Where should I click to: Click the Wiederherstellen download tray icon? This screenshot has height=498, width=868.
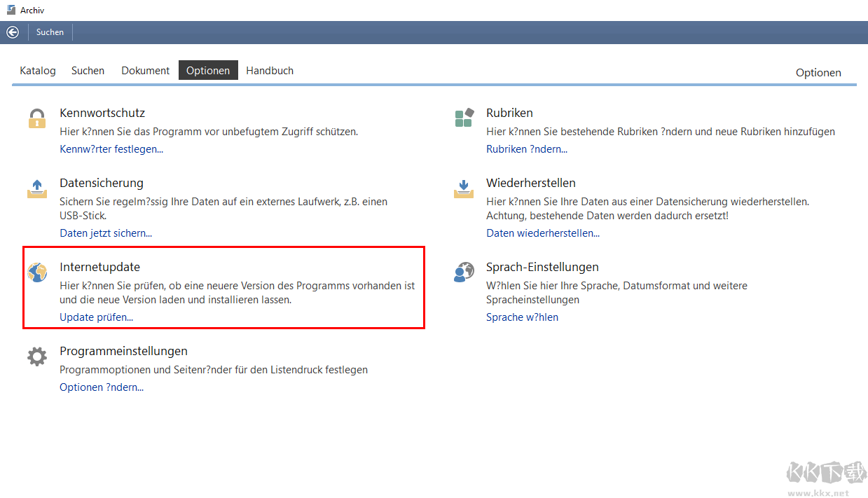click(464, 188)
